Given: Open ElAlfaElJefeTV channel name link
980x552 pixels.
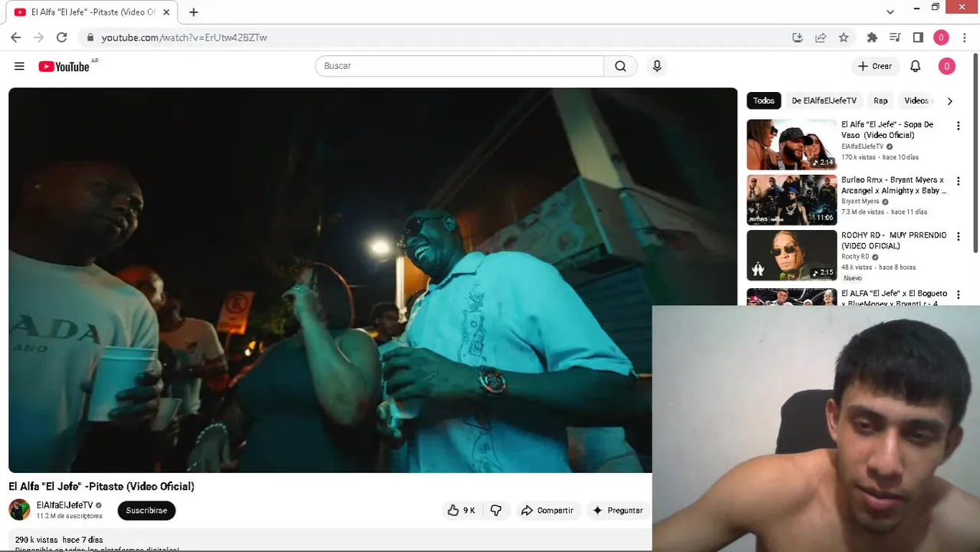Looking at the screenshot, I should coord(64,505).
